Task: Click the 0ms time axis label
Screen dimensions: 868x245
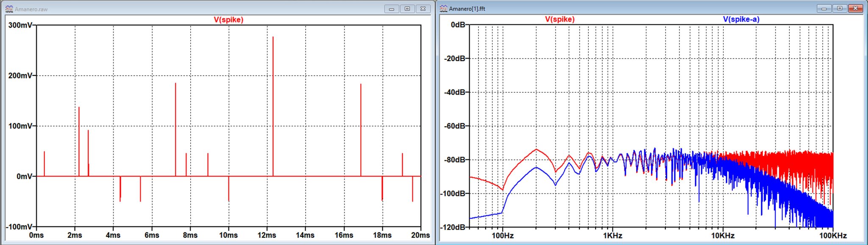Action: click(x=36, y=235)
